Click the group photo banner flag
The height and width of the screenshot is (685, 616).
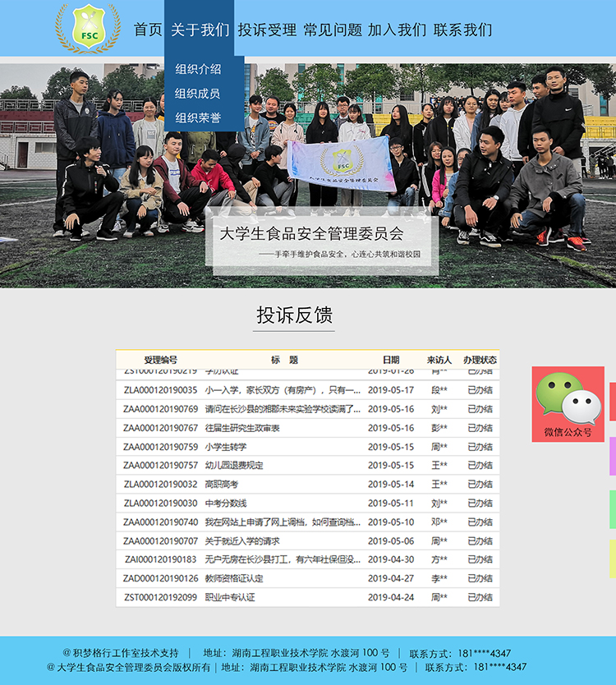coord(342,164)
